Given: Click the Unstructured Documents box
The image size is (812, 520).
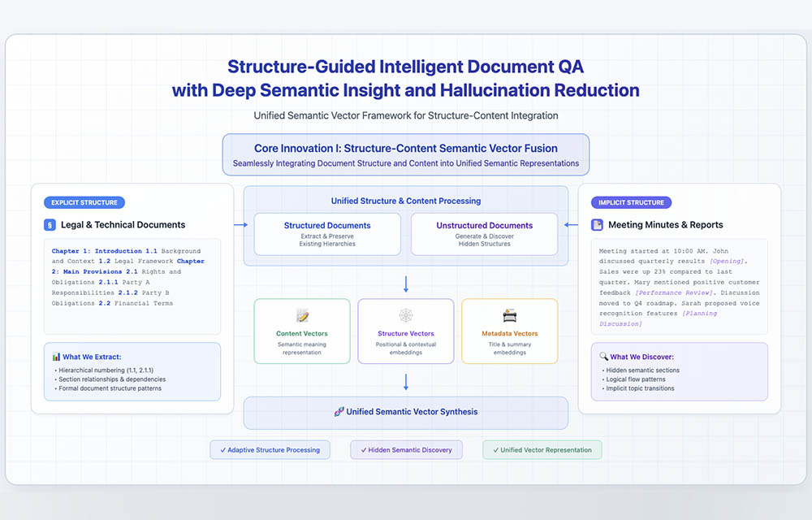Looking at the screenshot, I should coord(484,234).
